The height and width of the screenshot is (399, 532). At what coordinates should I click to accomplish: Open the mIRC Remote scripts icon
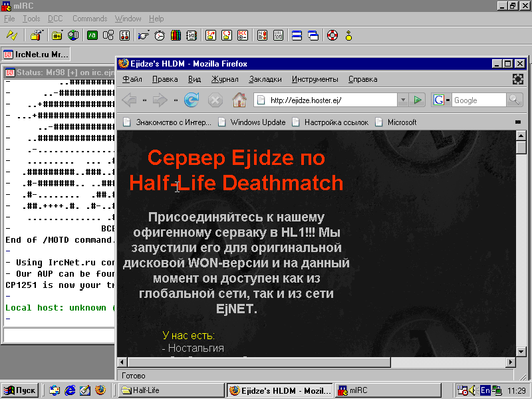click(x=124, y=35)
